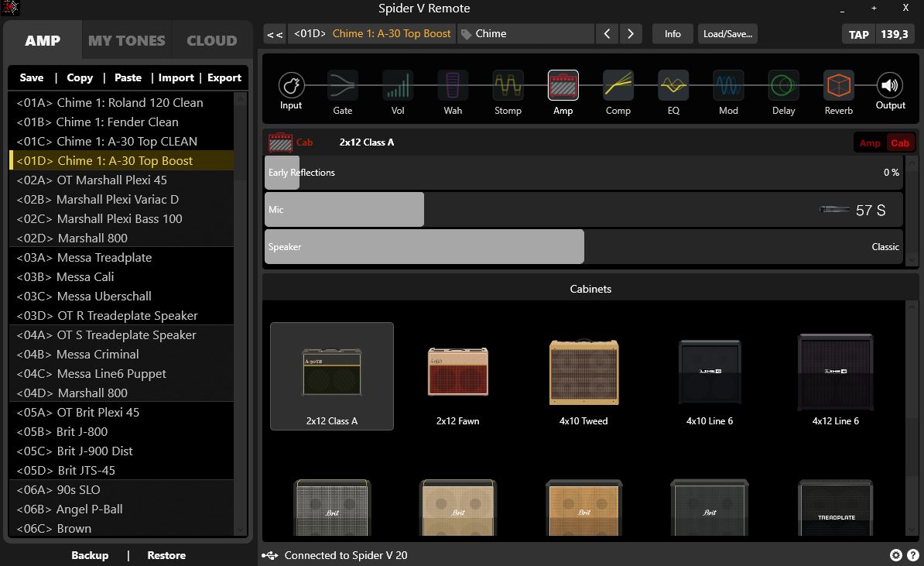
Task: Click the double left arrow collapse button
Action: 275,34
